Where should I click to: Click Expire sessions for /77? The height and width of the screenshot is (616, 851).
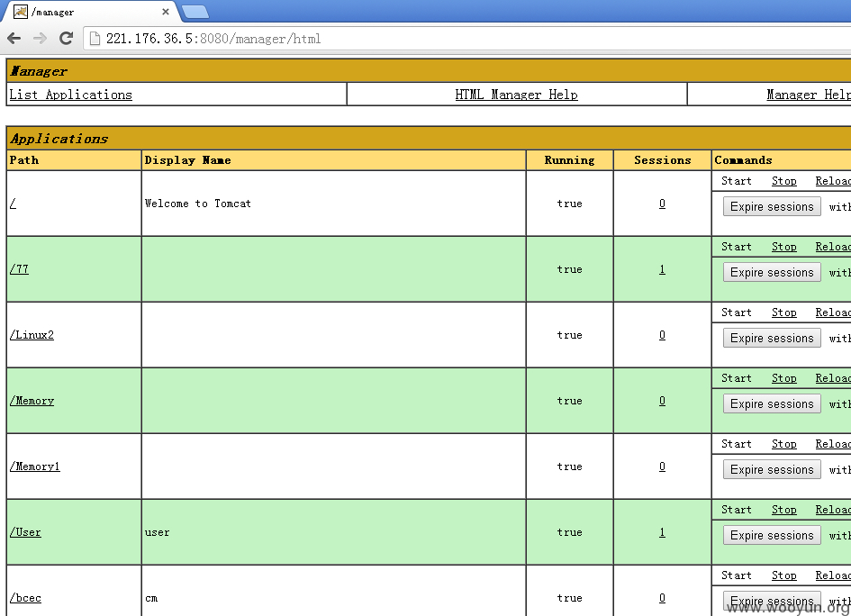tap(772, 273)
